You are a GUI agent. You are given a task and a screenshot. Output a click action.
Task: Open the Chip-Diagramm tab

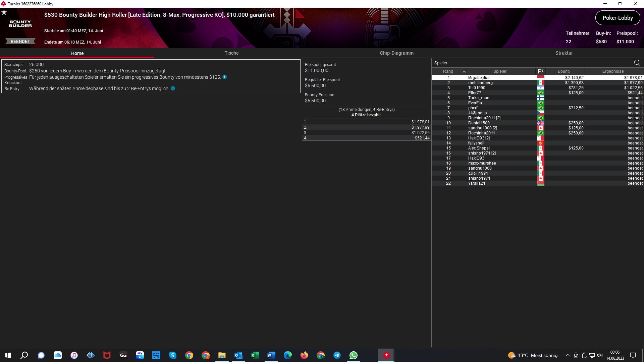click(396, 53)
